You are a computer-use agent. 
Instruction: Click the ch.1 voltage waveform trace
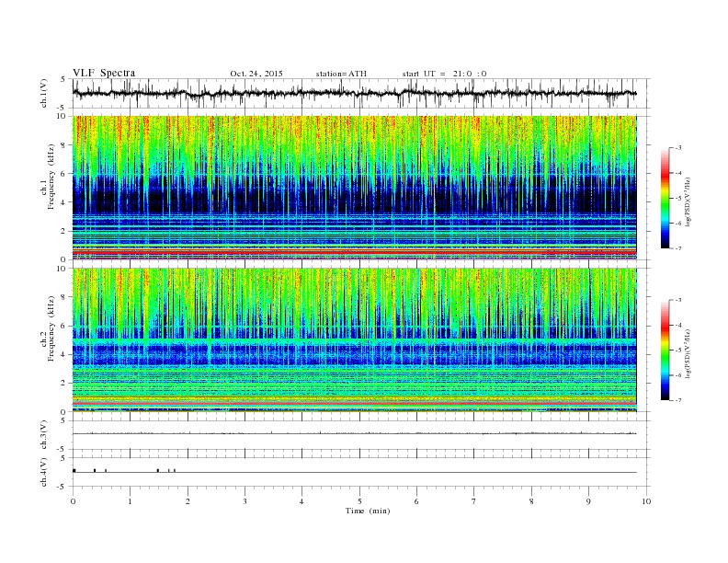[x=354, y=93]
